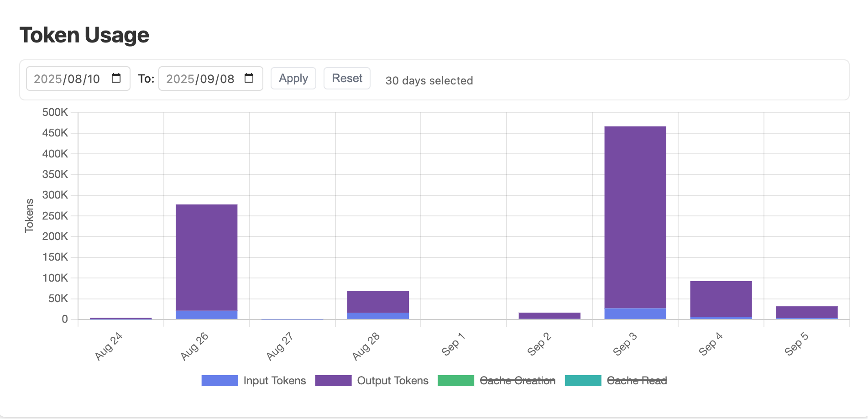The width and height of the screenshot is (868, 419).
Task: Click the Sep 3 blue input segment
Action: click(635, 314)
